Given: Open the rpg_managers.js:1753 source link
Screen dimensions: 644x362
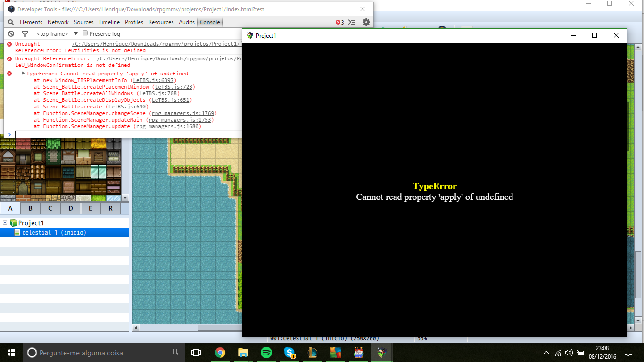Looking at the screenshot, I should [180, 120].
